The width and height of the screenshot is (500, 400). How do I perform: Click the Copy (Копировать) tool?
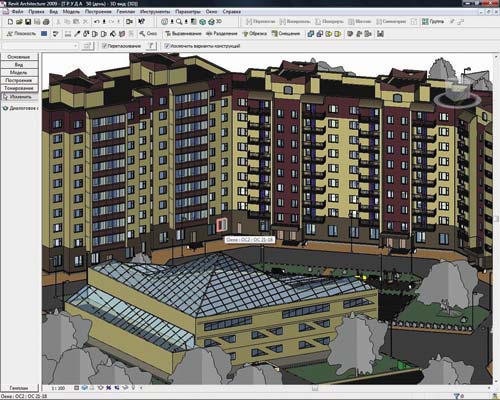pyautogui.click(x=295, y=22)
